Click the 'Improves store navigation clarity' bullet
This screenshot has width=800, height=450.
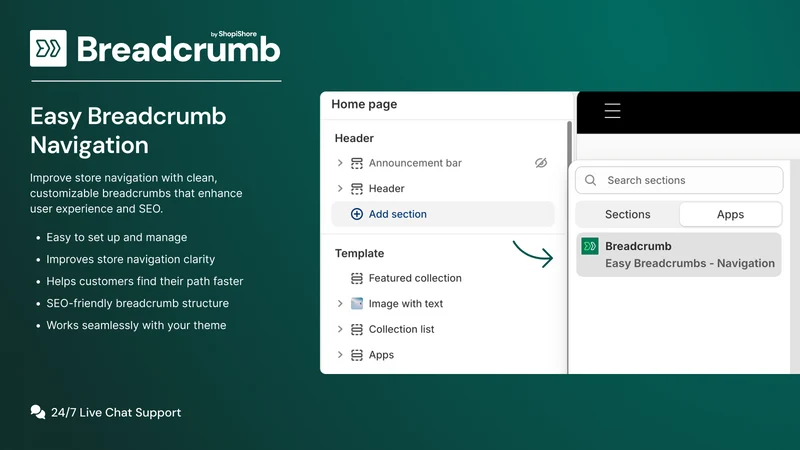point(131,259)
